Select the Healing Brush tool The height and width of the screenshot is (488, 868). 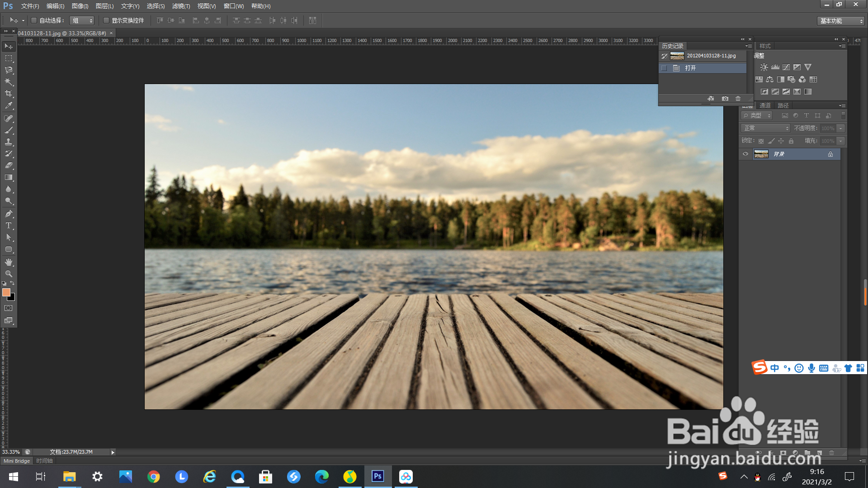(9, 118)
